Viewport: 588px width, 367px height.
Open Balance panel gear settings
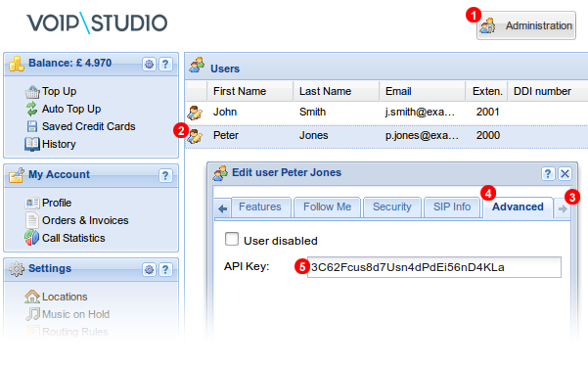coord(150,65)
